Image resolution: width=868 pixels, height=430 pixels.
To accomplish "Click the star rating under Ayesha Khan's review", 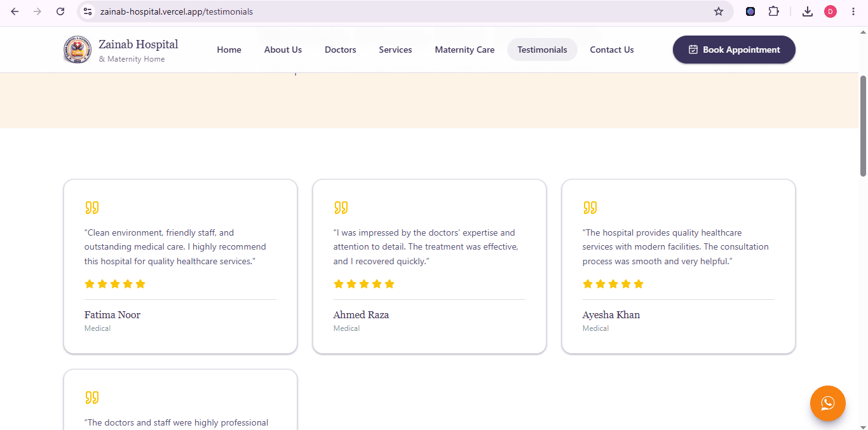I will click(613, 284).
